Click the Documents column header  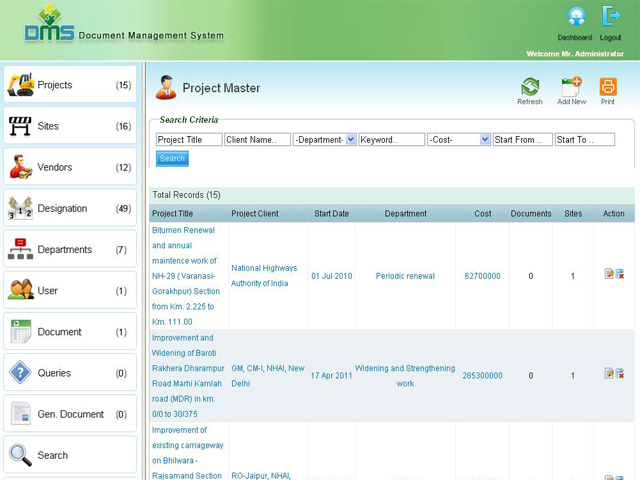point(531,213)
